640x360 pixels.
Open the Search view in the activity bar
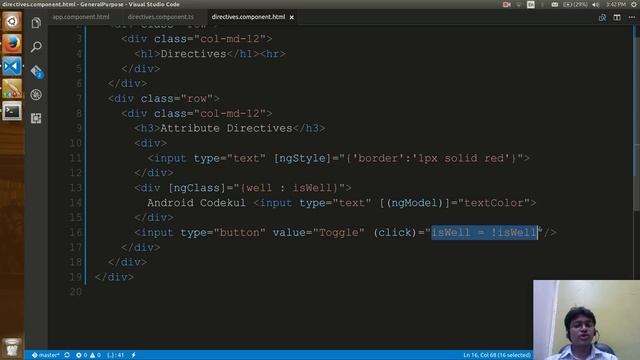(x=36, y=47)
